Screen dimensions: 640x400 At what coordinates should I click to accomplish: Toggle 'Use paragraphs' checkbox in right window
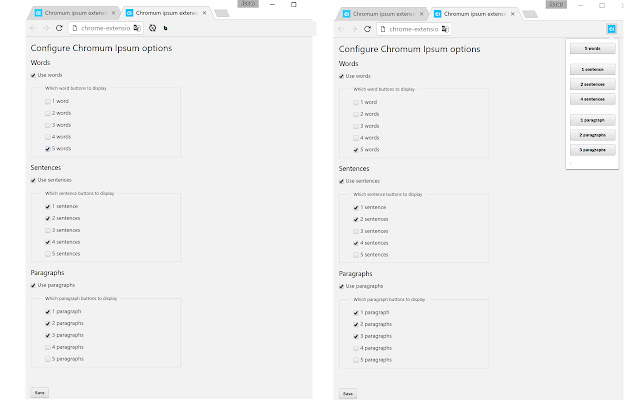tap(341, 287)
